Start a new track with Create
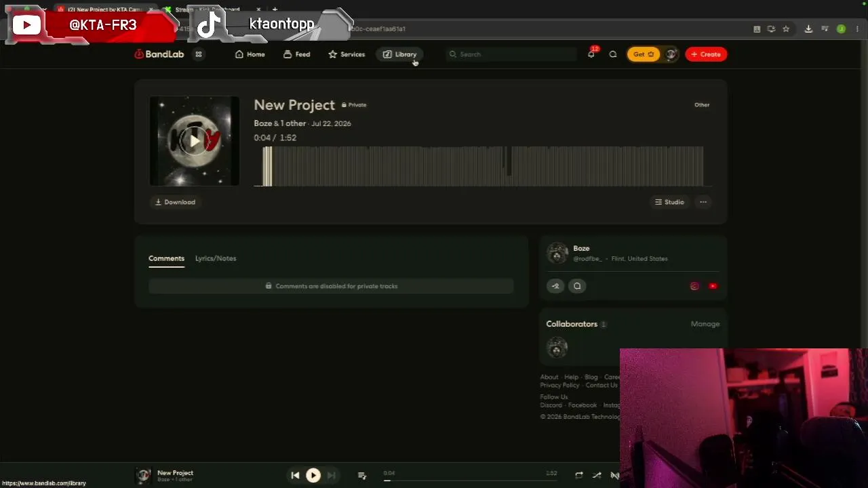 (x=706, y=54)
